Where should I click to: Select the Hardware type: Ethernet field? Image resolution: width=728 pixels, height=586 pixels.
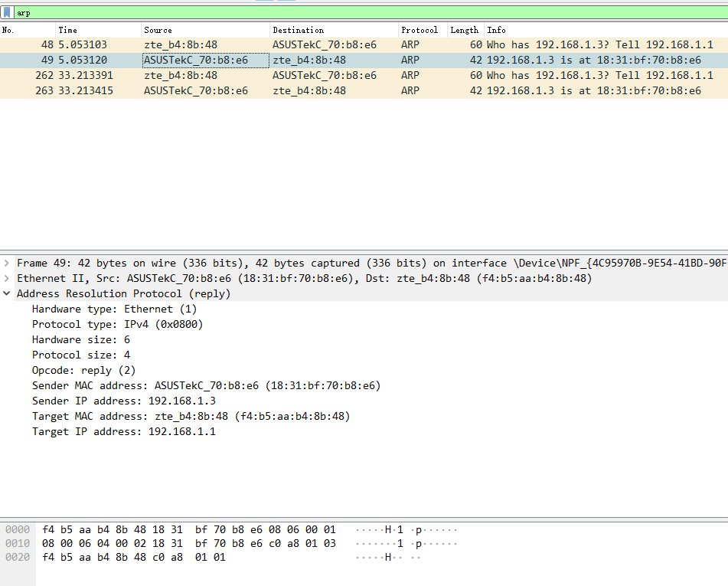pos(114,309)
